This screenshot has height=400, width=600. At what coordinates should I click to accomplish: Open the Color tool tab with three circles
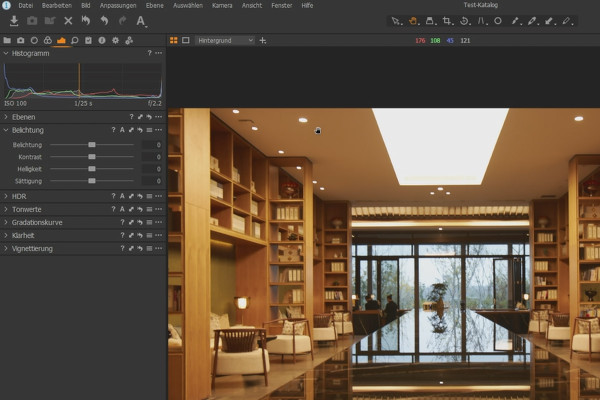coord(47,40)
